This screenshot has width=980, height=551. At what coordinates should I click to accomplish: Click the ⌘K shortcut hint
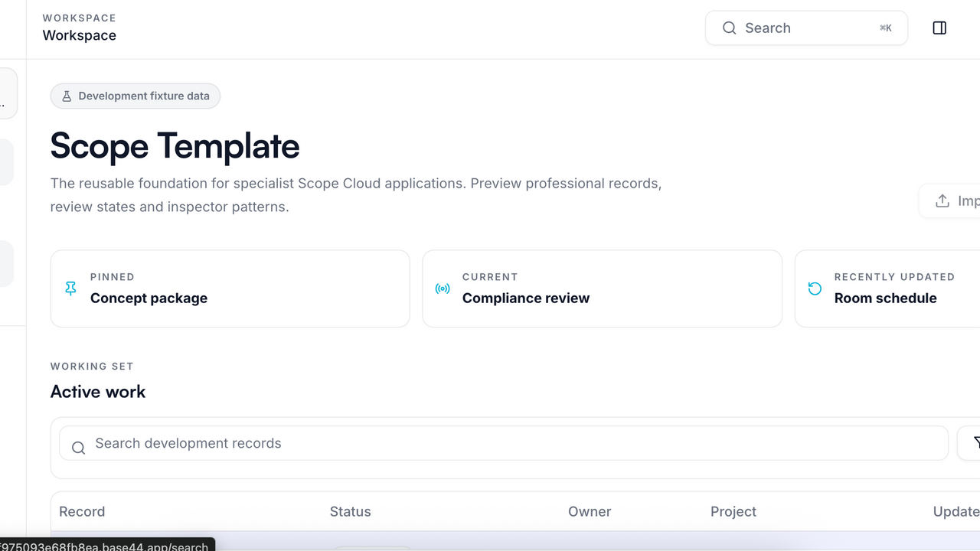[886, 28]
